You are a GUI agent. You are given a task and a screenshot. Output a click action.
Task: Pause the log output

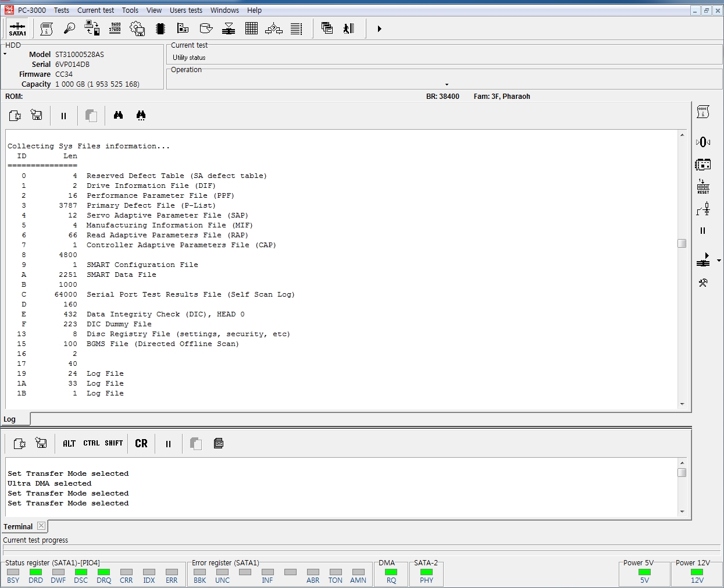point(63,116)
